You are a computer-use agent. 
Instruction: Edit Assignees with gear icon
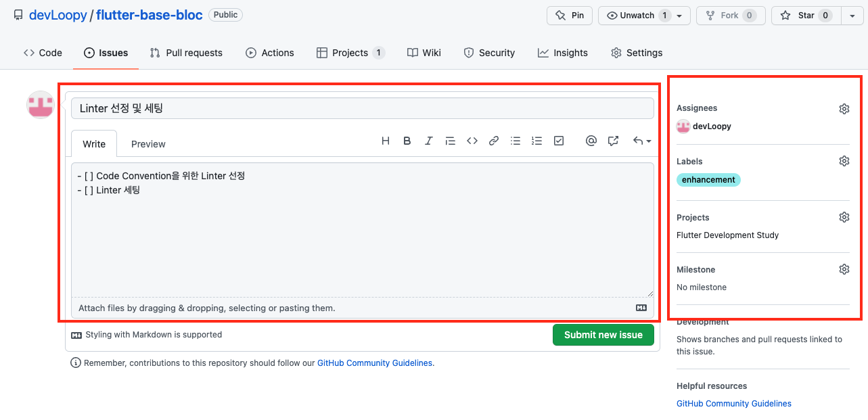(844, 109)
